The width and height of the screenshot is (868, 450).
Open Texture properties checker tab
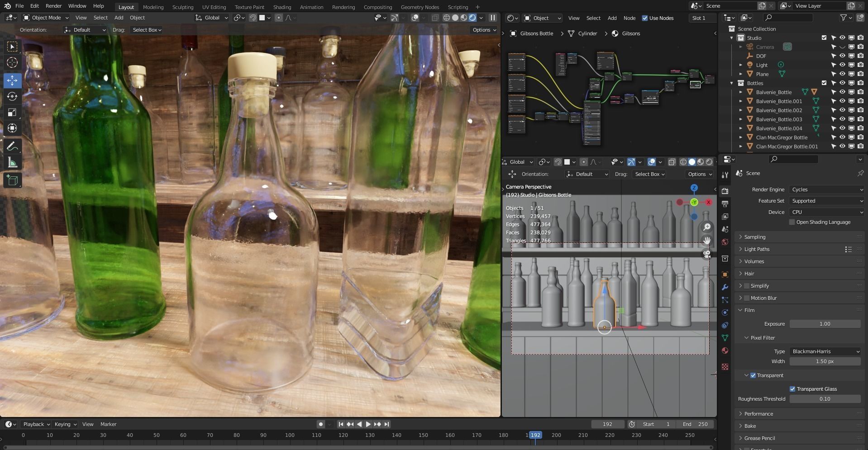[725, 367]
